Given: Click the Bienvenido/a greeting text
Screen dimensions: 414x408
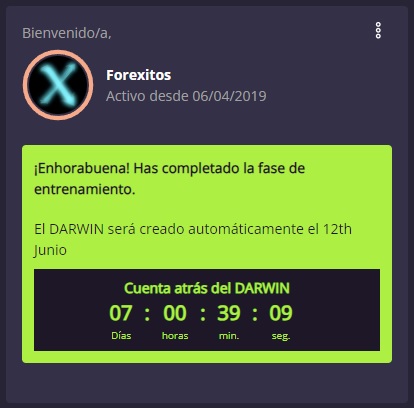Looking at the screenshot, I should click(67, 33).
